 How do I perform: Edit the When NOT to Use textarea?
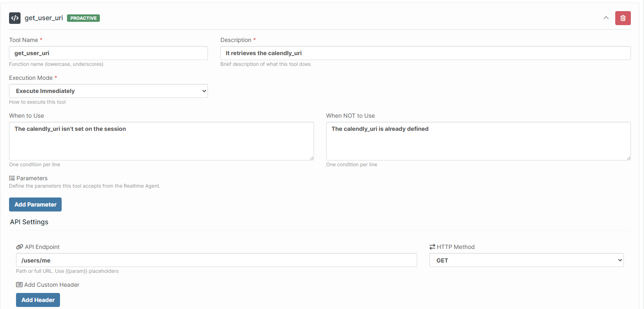(x=478, y=141)
